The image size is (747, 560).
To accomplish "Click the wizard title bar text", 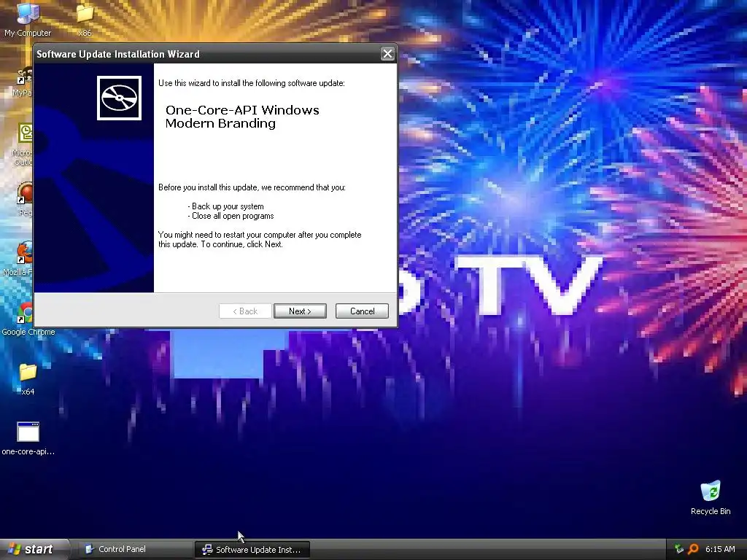I will [x=118, y=54].
